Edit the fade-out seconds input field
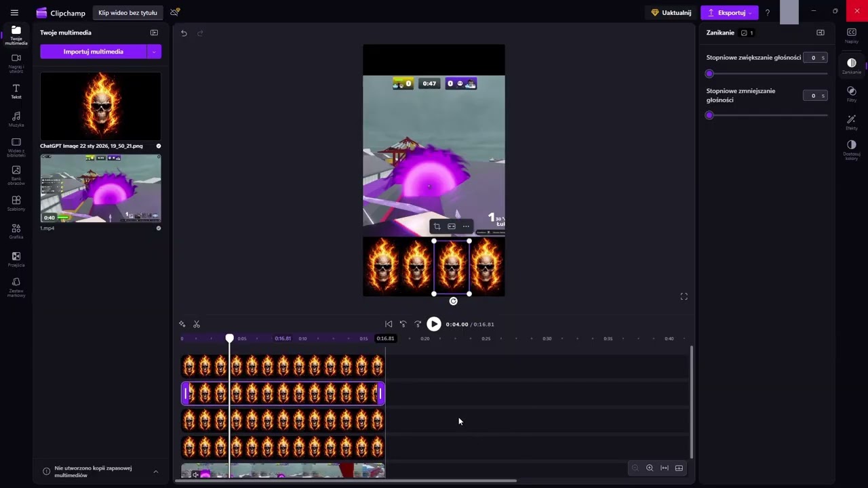This screenshot has width=868, height=488. pyautogui.click(x=815, y=96)
